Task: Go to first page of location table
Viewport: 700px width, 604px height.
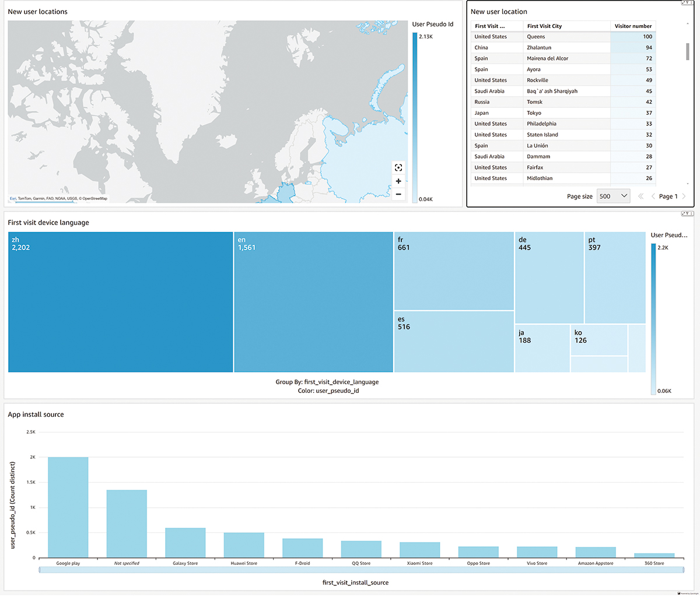Action: (640, 196)
